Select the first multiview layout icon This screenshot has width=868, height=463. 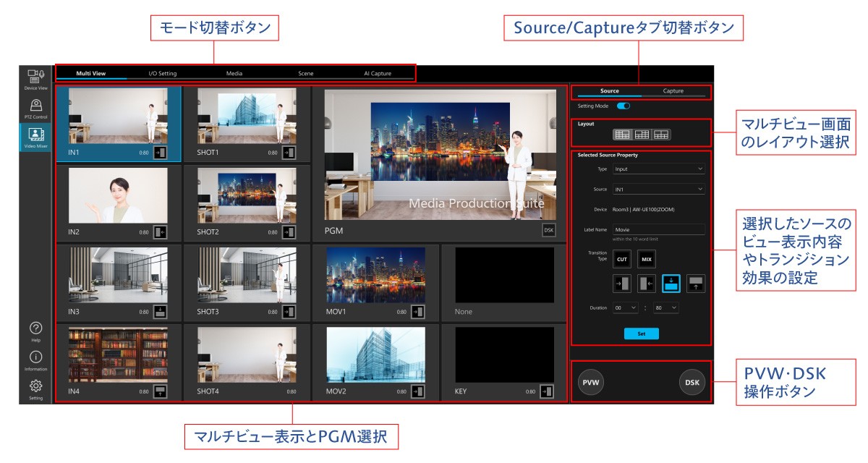pyautogui.click(x=622, y=134)
